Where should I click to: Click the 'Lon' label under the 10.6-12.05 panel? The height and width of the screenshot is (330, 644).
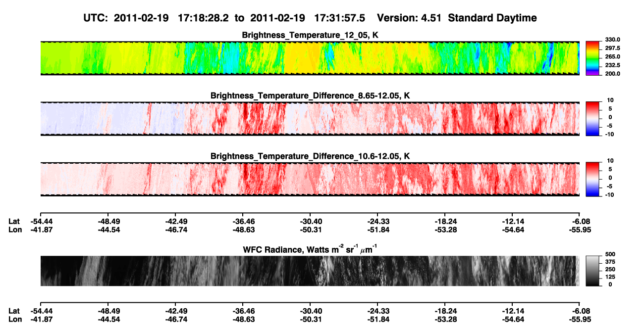point(15,230)
